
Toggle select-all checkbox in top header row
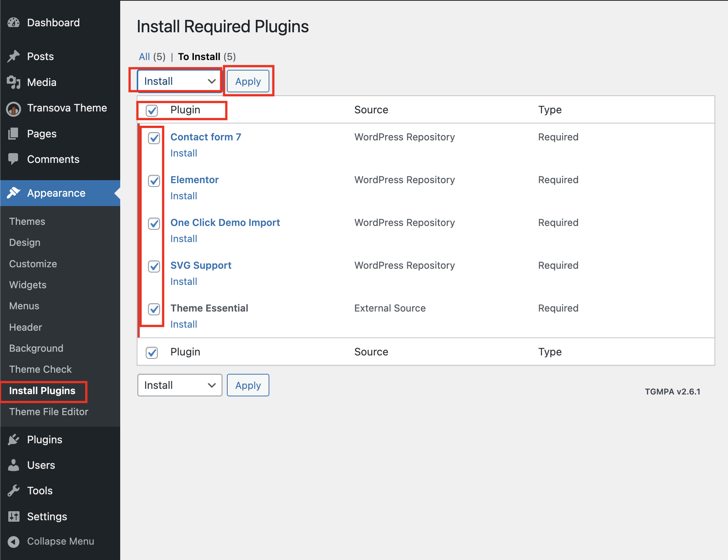(x=152, y=110)
